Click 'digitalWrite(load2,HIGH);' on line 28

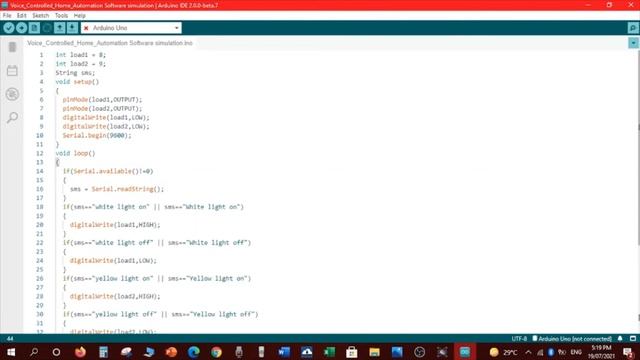pos(115,296)
